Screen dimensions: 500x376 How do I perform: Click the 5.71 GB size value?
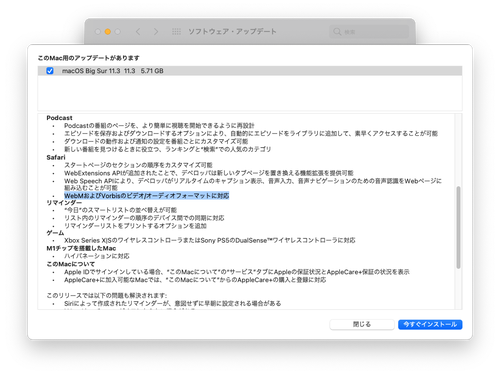pos(152,71)
